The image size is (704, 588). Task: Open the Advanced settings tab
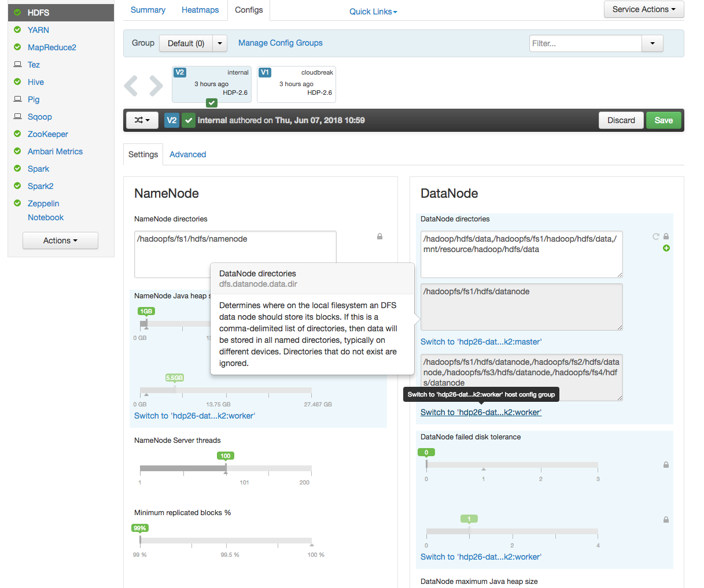(x=188, y=154)
